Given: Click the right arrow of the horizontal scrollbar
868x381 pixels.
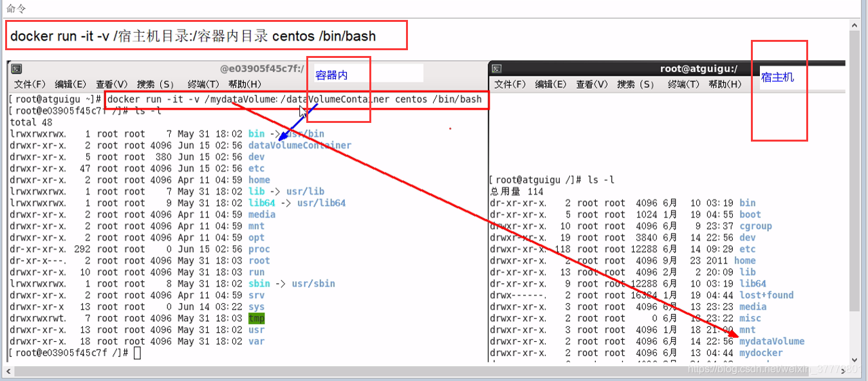Looking at the screenshot, I should [x=844, y=371].
